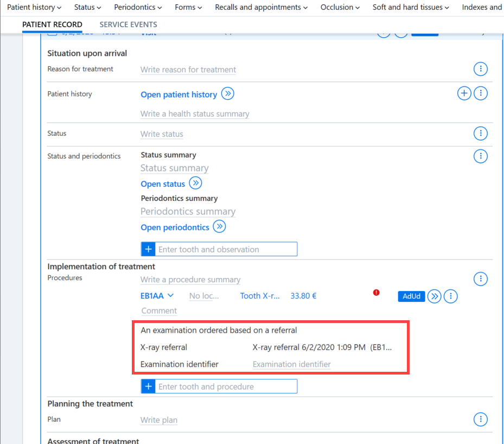The image size is (504, 444).
Task: Open three-dot menu for Plan row
Action: coord(481,419)
